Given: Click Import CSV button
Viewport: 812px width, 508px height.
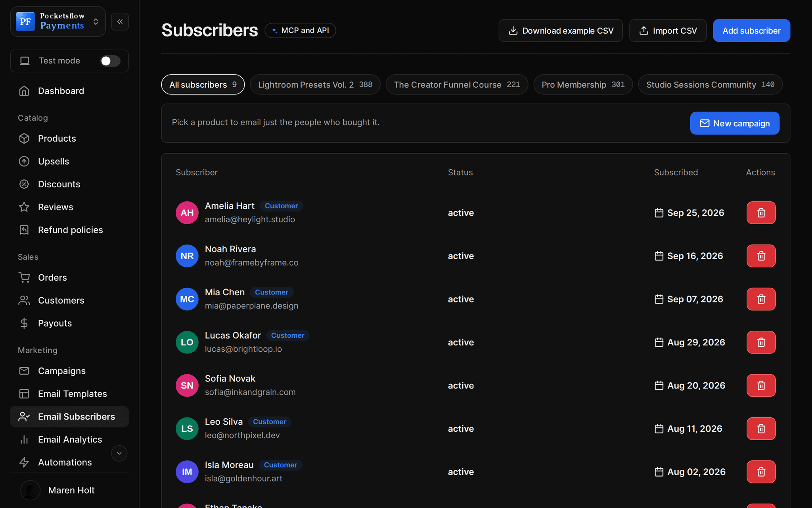Looking at the screenshot, I should click(668, 31).
